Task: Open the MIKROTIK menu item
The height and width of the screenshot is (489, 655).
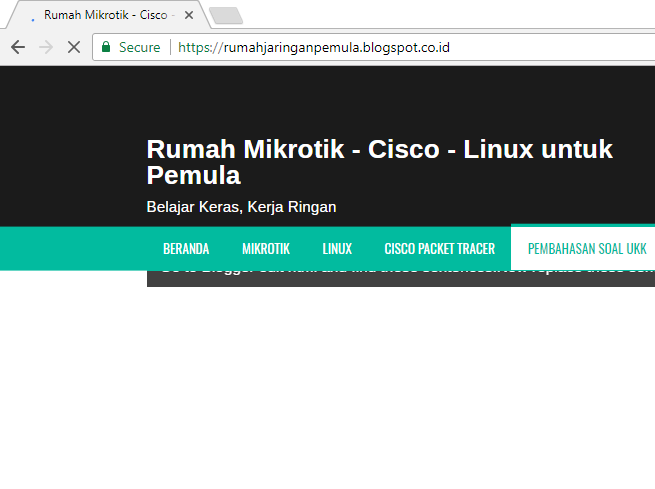Action: click(266, 248)
